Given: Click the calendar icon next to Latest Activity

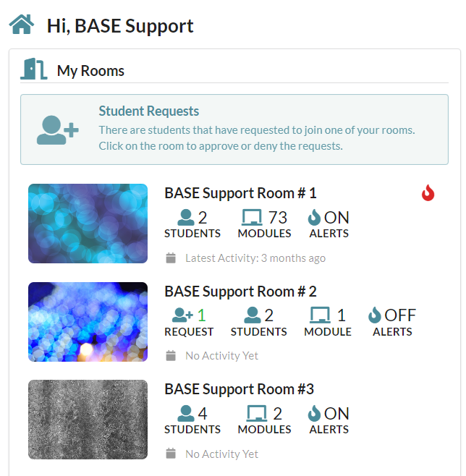Looking at the screenshot, I should tap(171, 258).
